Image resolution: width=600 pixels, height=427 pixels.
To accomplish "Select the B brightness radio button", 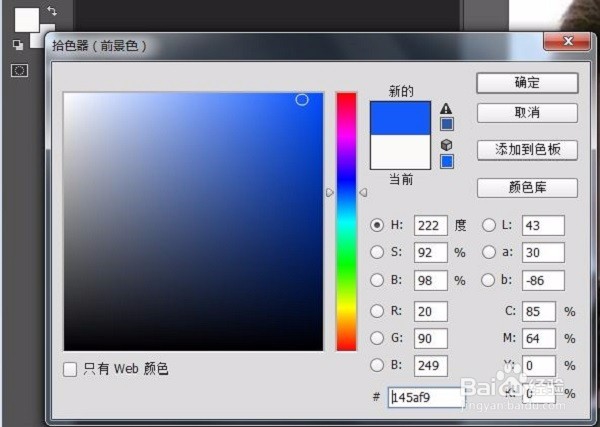I will (377, 280).
